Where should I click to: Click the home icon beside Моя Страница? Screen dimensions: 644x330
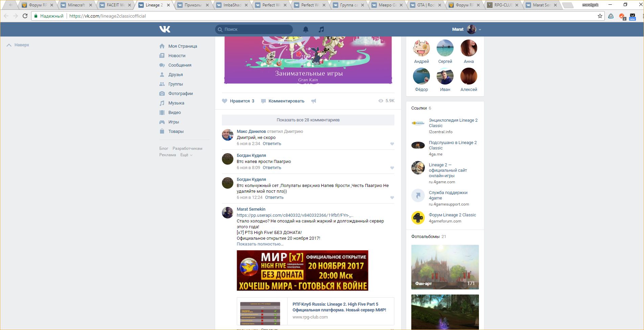pyautogui.click(x=162, y=46)
